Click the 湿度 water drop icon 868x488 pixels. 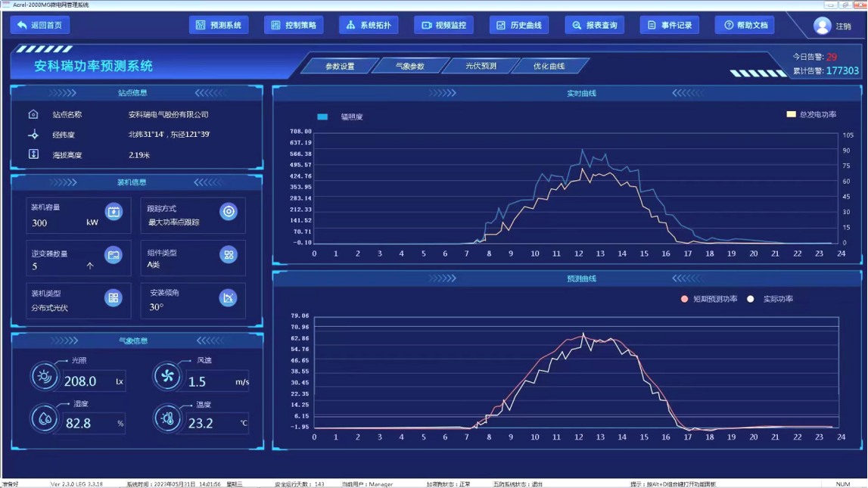[x=45, y=418]
